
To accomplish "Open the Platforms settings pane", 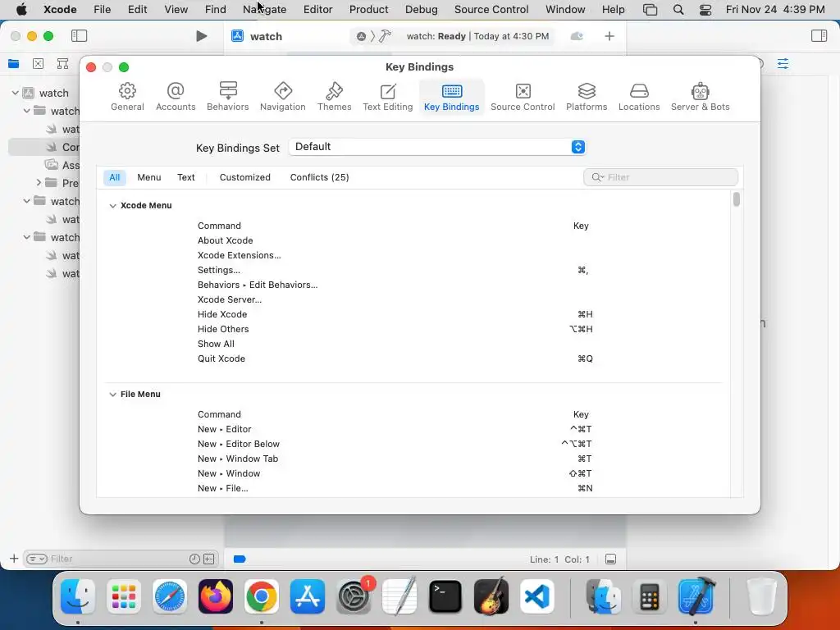I will 587,97.
